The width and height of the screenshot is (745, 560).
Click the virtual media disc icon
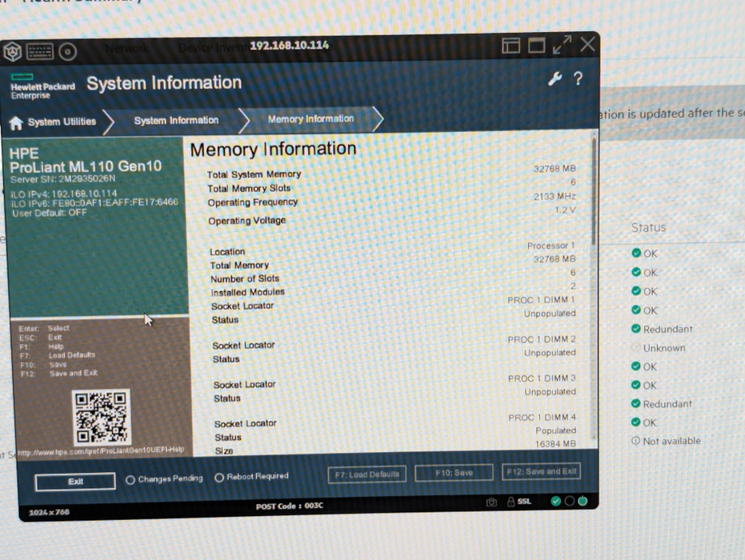pyautogui.click(x=67, y=51)
